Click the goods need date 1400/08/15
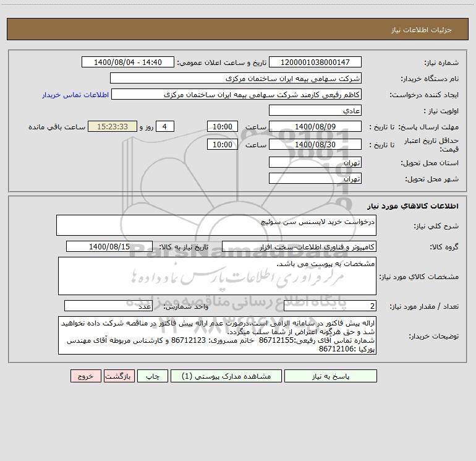Image resolution: width=476 pixels, height=461 pixels. 109,246
